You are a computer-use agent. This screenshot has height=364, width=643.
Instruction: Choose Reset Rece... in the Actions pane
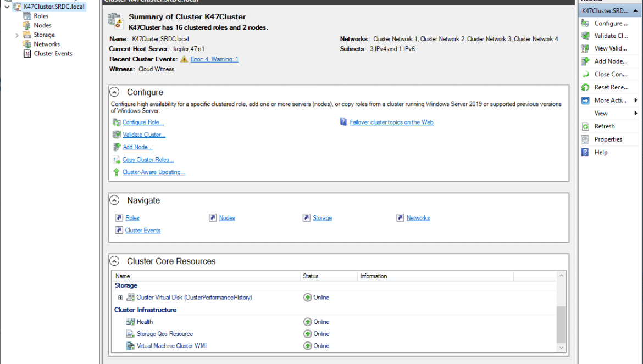(612, 87)
